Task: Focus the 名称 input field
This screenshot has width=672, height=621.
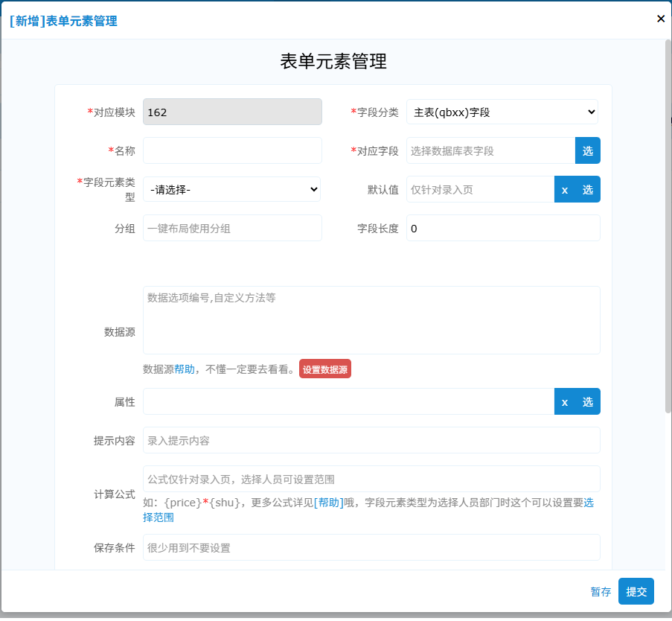Action: (x=232, y=151)
